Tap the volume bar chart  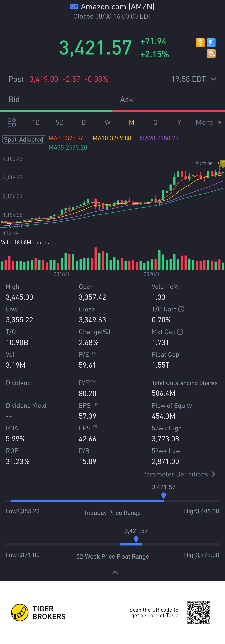coord(112,259)
